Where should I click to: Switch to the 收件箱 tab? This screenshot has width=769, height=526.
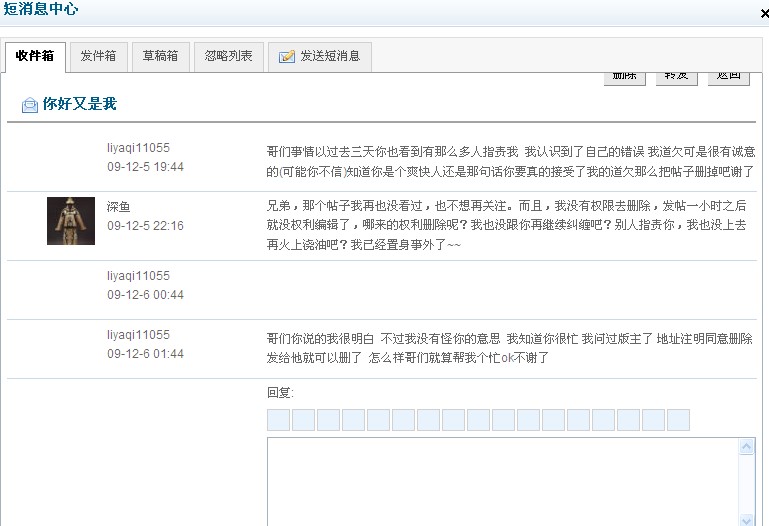click(35, 57)
